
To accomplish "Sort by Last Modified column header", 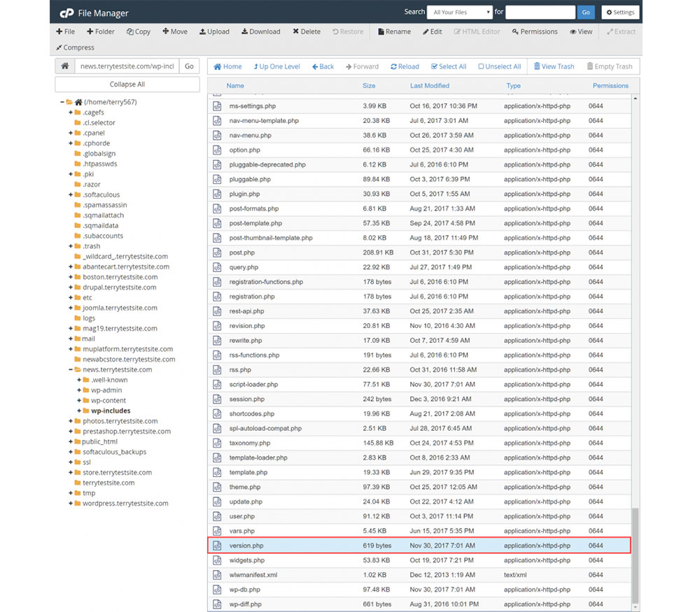I will click(x=430, y=85).
